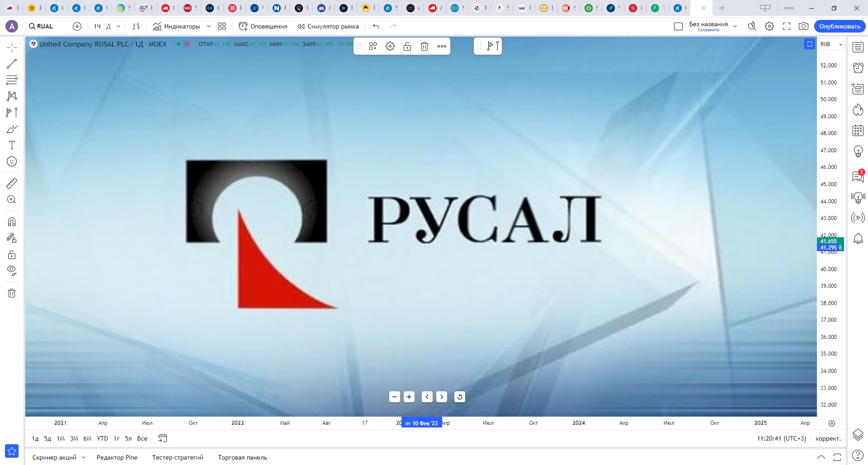Open the layout setup square icon

tap(678, 26)
